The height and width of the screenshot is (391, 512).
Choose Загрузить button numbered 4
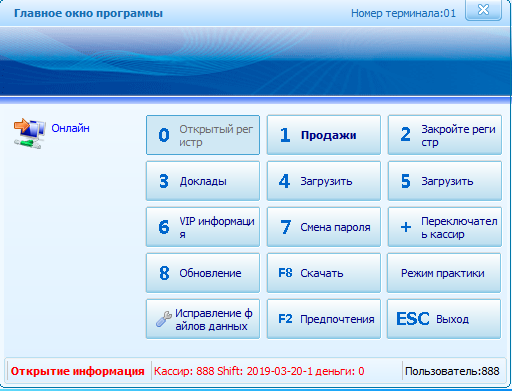point(324,181)
